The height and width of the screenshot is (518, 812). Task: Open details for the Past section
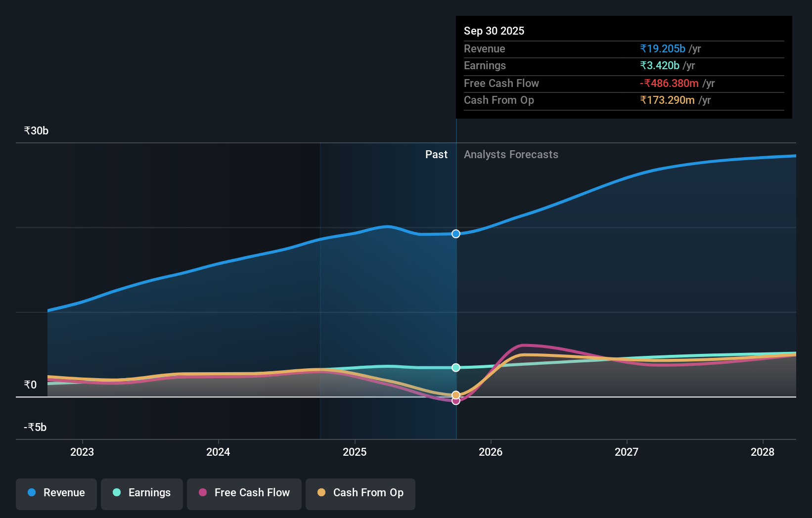point(436,155)
